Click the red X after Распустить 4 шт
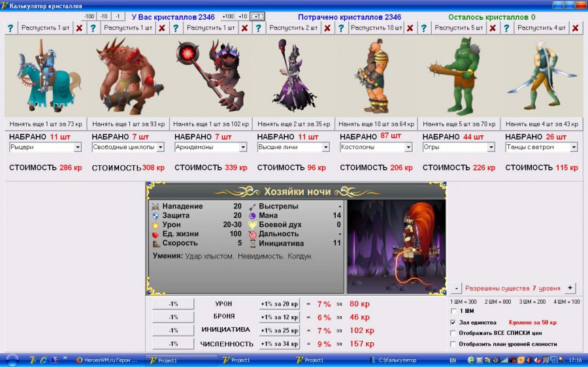The height and width of the screenshot is (367, 588). click(576, 28)
